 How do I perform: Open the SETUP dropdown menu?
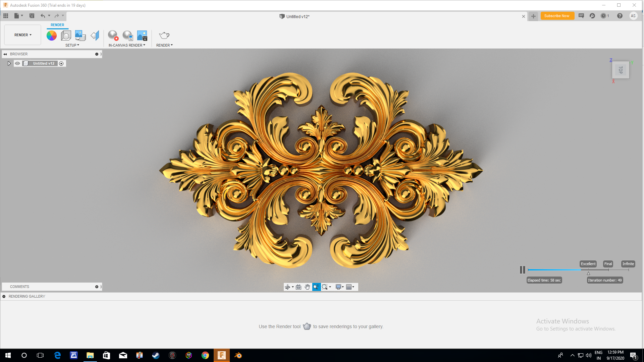[72, 45]
